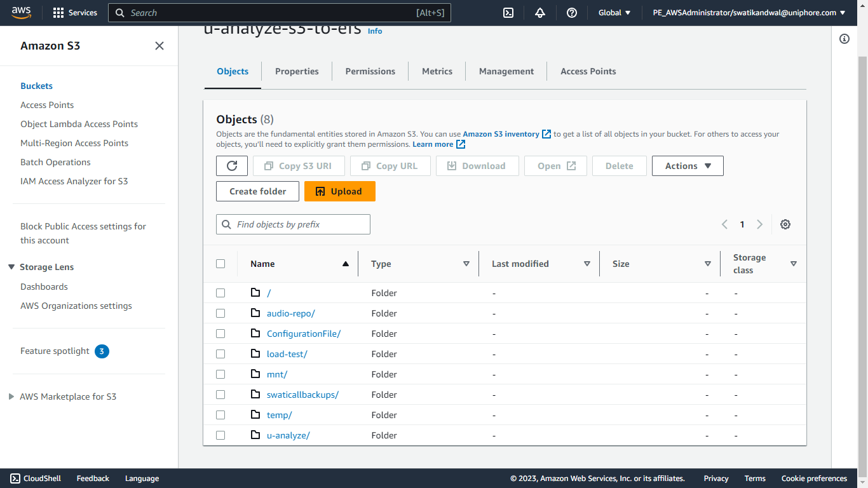Screen dimensions: 868x488
Task: Click the refresh objects button
Action: click(232, 166)
